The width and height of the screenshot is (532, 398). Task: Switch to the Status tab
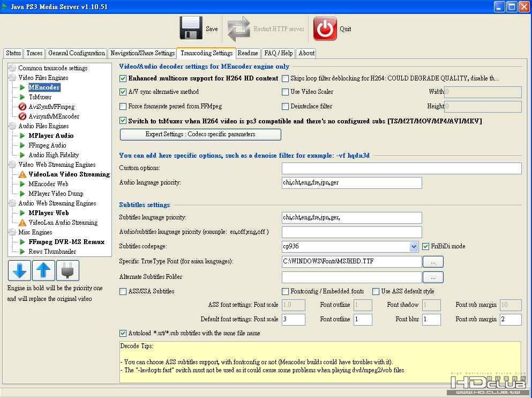(x=13, y=53)
